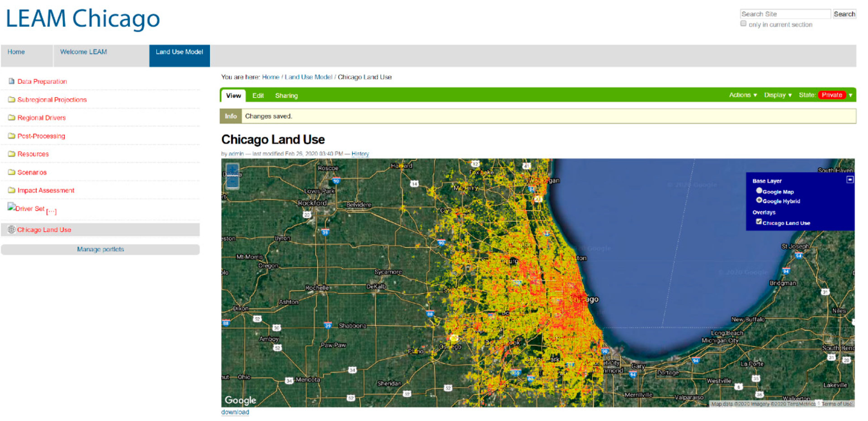This screenshot has height=421, width=868.
Task: Toggle Chicago Land Use overlay checkbox
Action: [x=759, y=222]
